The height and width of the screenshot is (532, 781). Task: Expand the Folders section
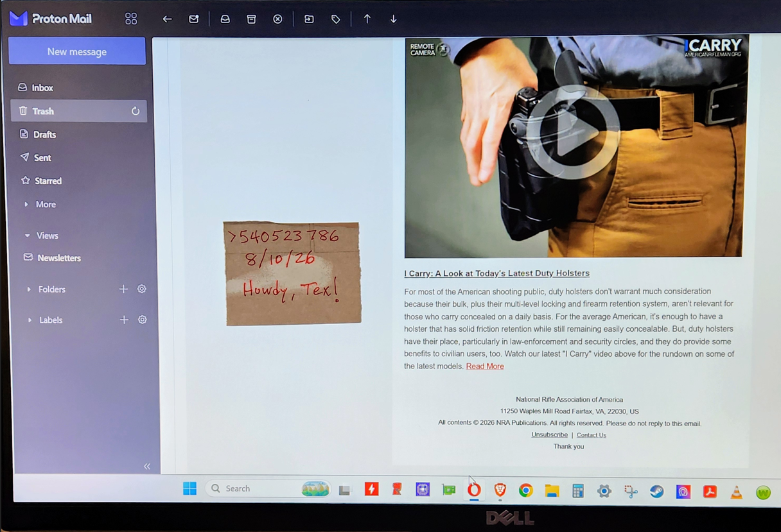click(46, 289)
